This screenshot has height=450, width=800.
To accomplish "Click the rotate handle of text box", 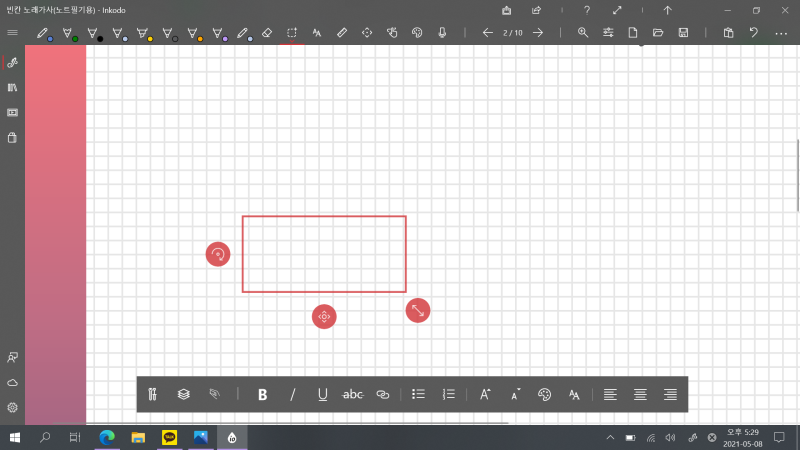I will (x=218, y=254).
